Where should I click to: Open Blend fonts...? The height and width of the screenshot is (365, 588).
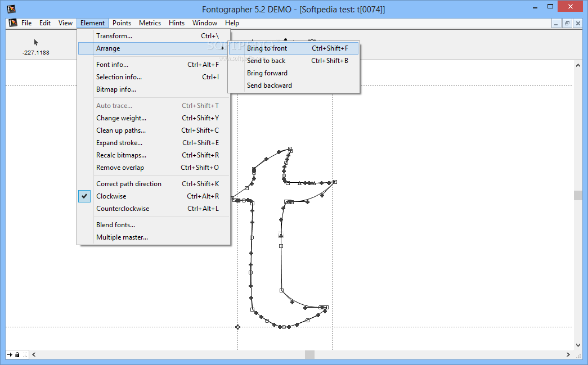154,225
